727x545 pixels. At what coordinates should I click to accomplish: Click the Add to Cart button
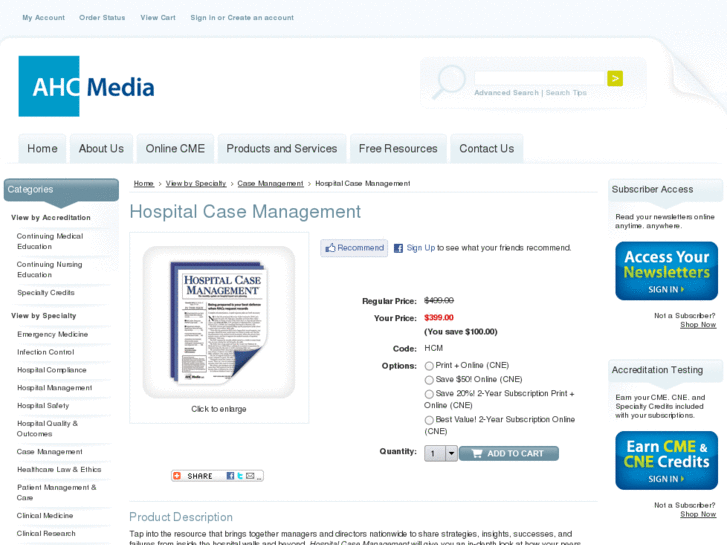coord(509,453)
